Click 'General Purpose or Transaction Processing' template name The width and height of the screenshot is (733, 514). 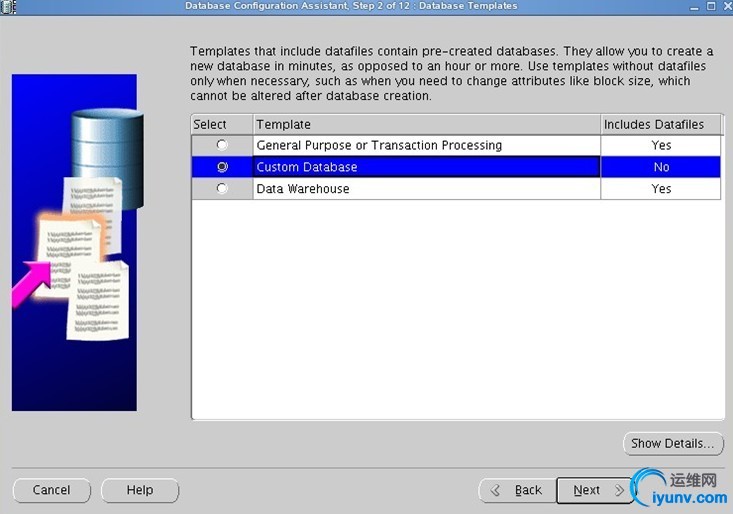tap(379, 145)
